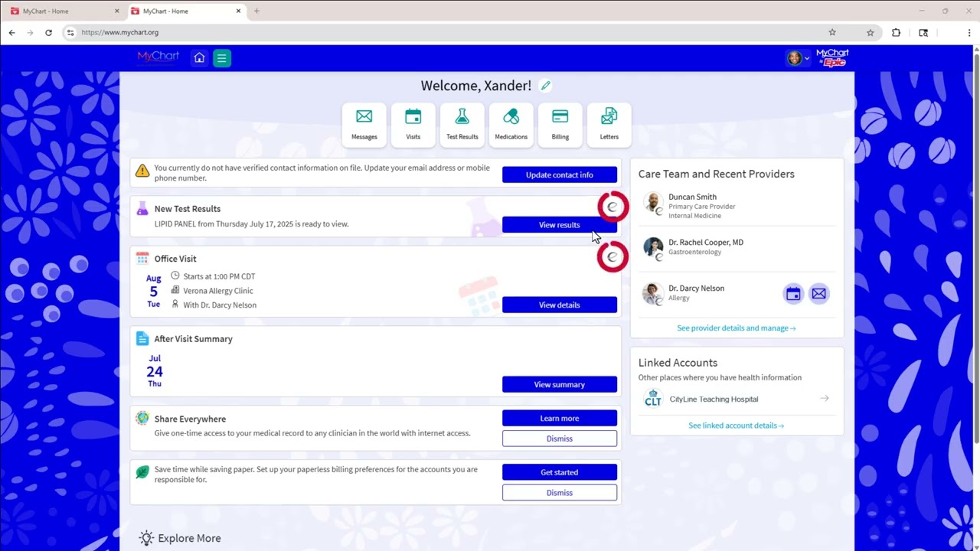This screenshot has height=551, width=980.
Task: Dismiss the paperless billing card
Action: 560,493
